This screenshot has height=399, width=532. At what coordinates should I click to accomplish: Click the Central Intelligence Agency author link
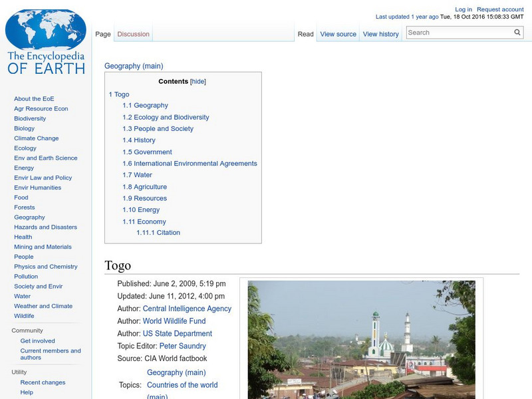point(187,308)
